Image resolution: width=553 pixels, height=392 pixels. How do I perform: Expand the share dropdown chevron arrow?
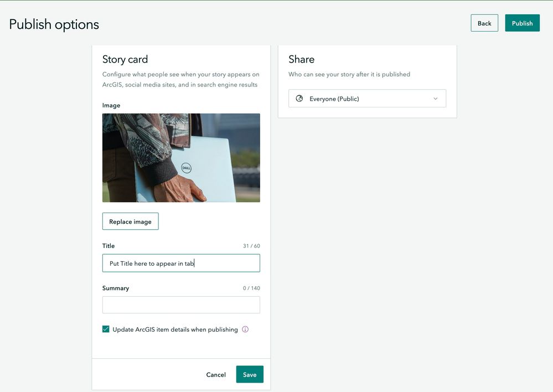point(435,99)
